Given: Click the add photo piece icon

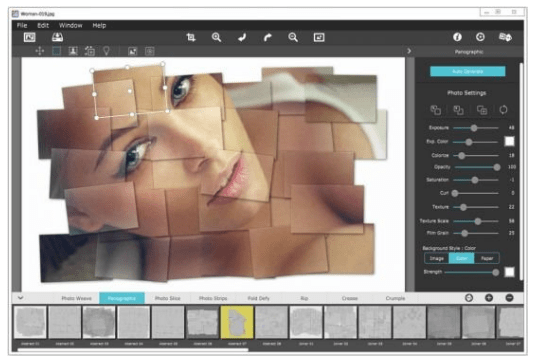Looking at the screenshot, I should coord(90,51).
